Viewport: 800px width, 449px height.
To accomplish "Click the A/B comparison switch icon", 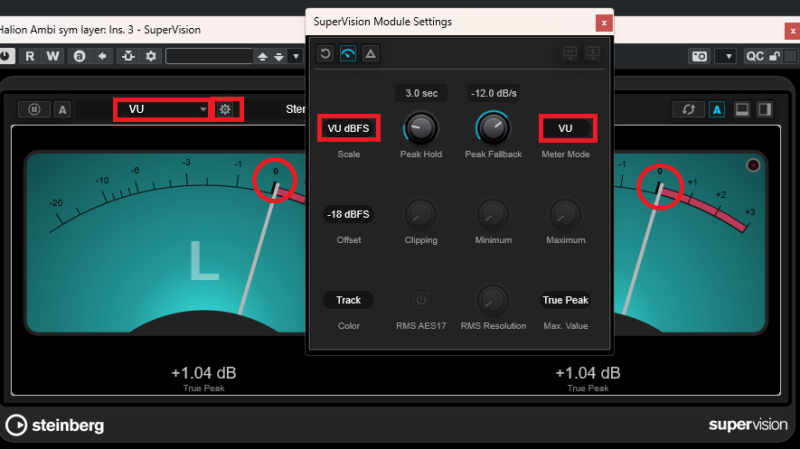I will tap(79, 56).
